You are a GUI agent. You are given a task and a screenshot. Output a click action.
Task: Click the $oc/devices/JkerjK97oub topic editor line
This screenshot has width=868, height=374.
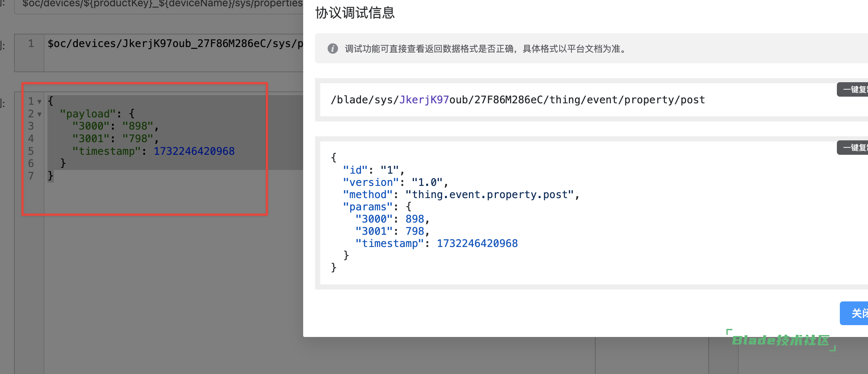point(175,44)
